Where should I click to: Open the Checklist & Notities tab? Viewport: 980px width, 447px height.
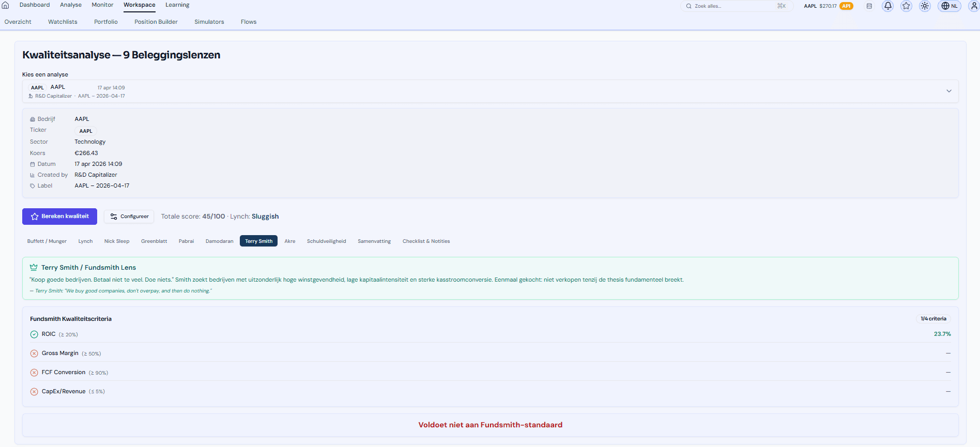click(x=426, y=241)
